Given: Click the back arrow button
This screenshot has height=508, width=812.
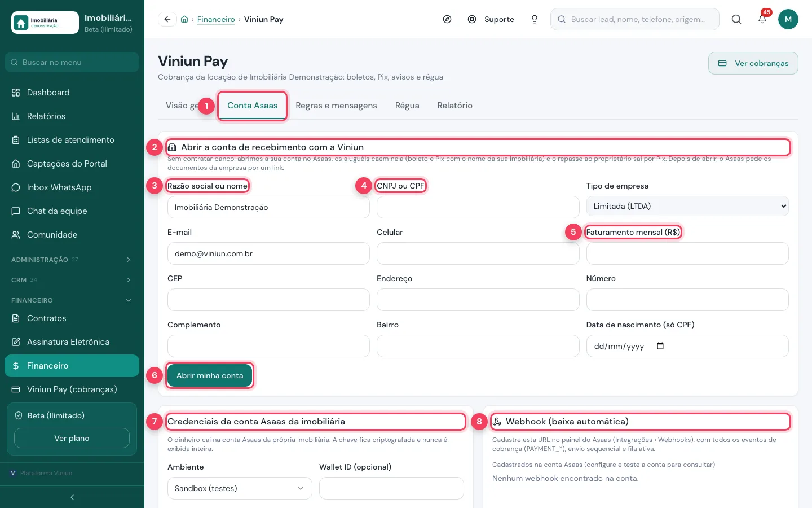Looking at the screenshot, I should (167, 19).
